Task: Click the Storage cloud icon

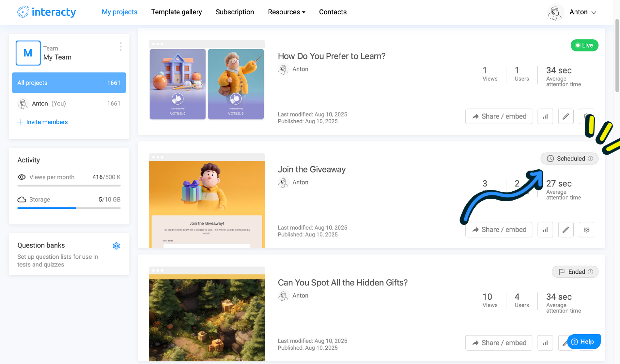Action: [x=22, y=199]
